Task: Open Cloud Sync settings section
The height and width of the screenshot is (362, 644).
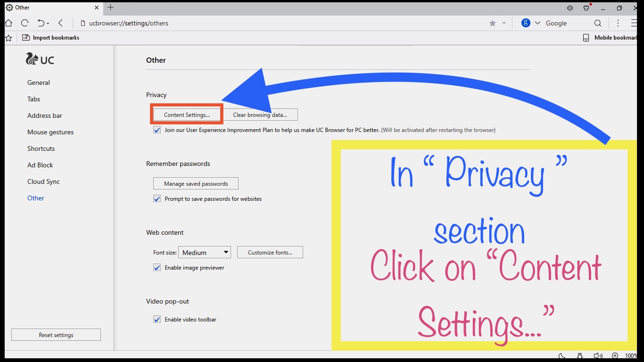Action: tap(43, 181)
